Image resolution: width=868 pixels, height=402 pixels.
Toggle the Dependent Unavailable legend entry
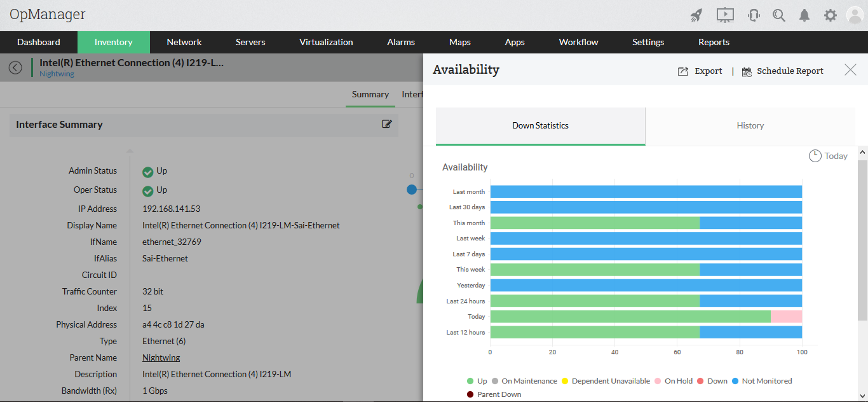[606, 381]
